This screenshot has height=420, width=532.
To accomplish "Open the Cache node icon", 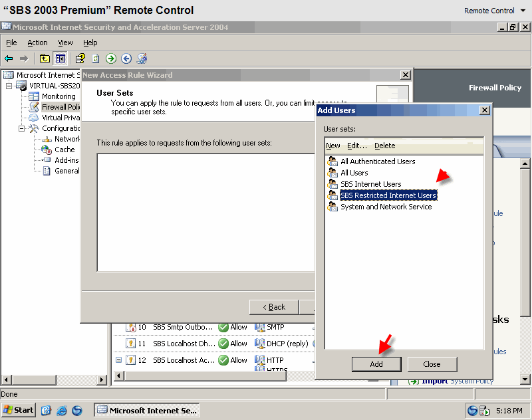I will [x=47, y=150].
